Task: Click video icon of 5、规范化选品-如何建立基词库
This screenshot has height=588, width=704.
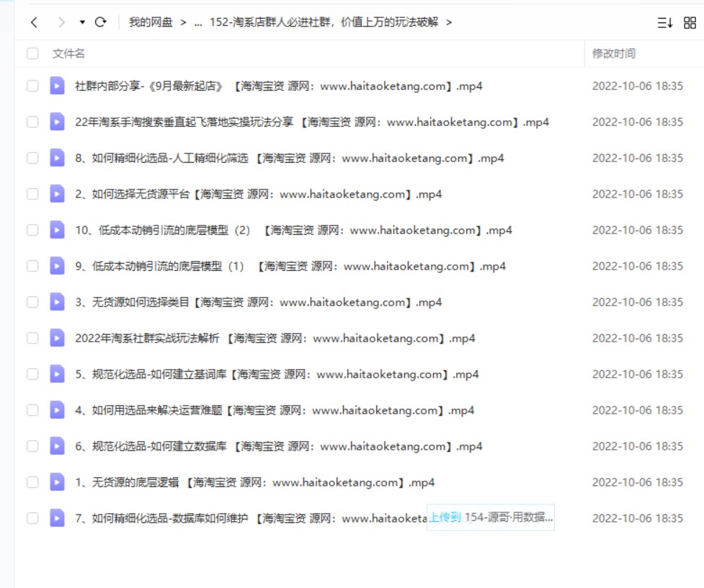Action: pyautogui.click(x=57, y=374)
